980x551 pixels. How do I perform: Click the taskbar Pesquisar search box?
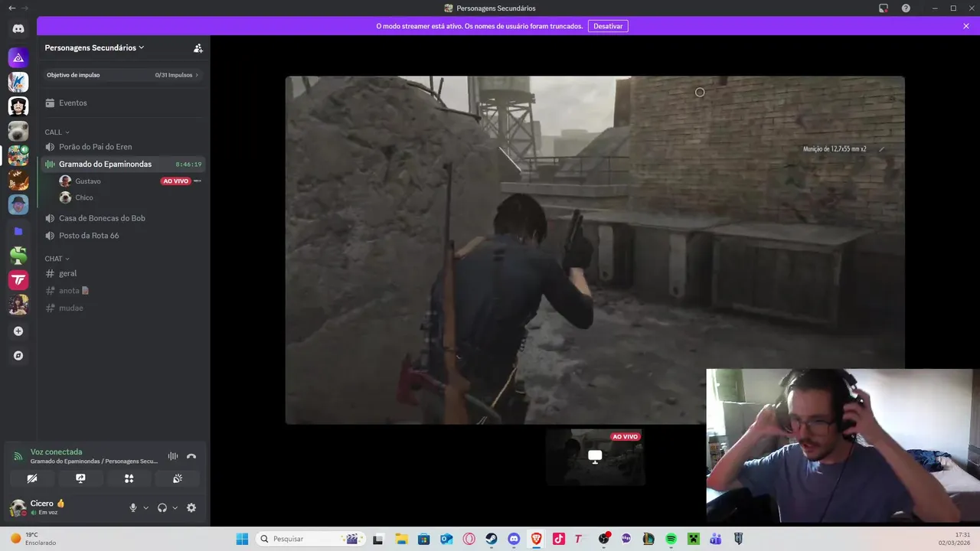309,539
